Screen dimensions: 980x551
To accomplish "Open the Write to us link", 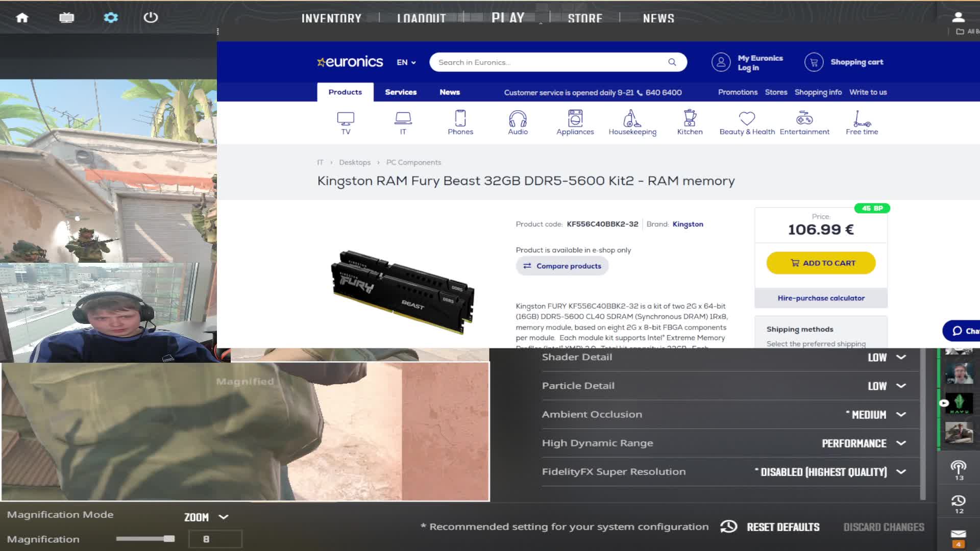I will click(868, 92).
